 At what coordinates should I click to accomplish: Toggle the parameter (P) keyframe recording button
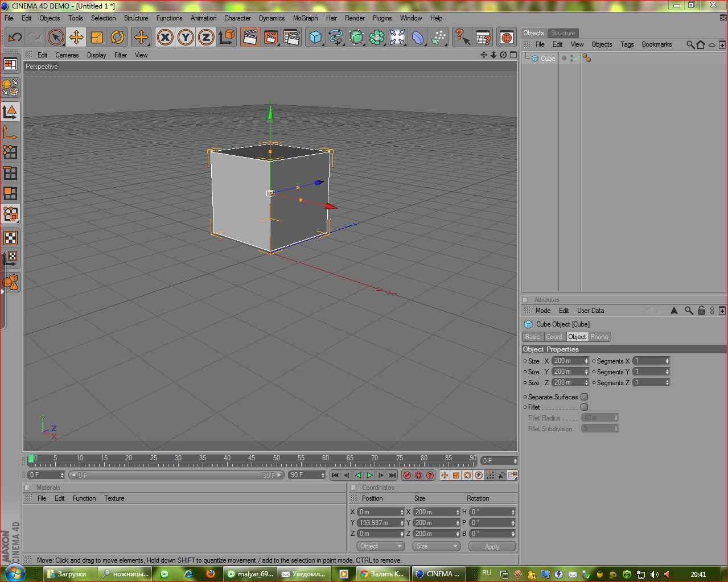coord(479,475)
